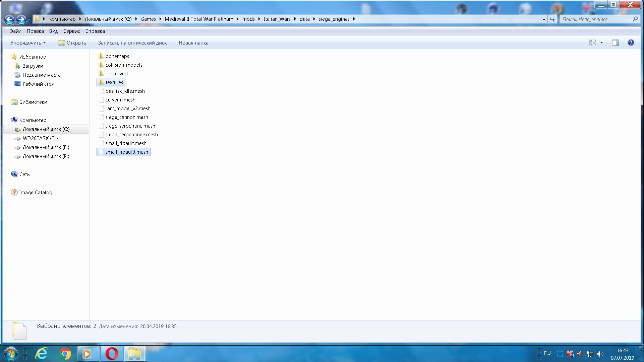This screenshot has height=362, width=644.
Task: Refresh the folder via address bar refresh button
Action: click(552, 19)
